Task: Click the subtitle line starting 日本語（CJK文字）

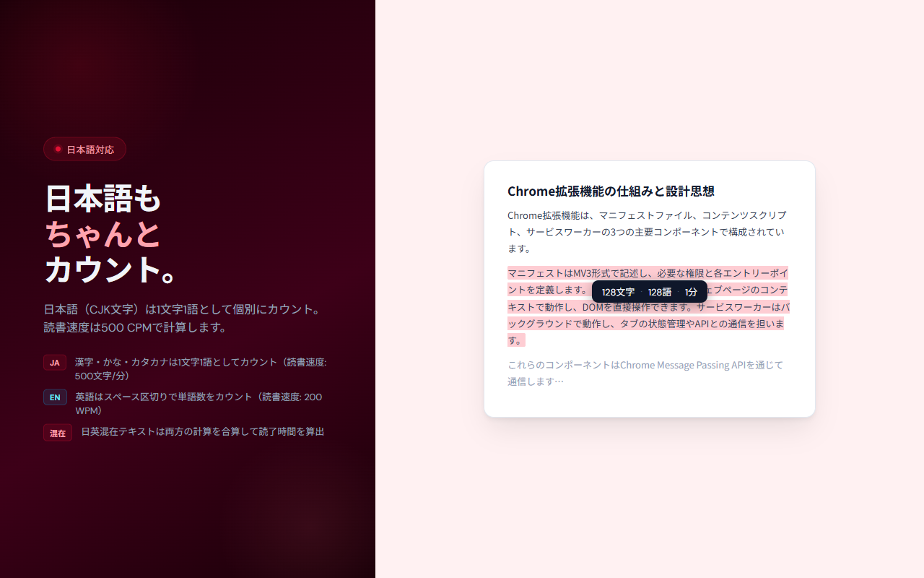Action: pos(182,309)
